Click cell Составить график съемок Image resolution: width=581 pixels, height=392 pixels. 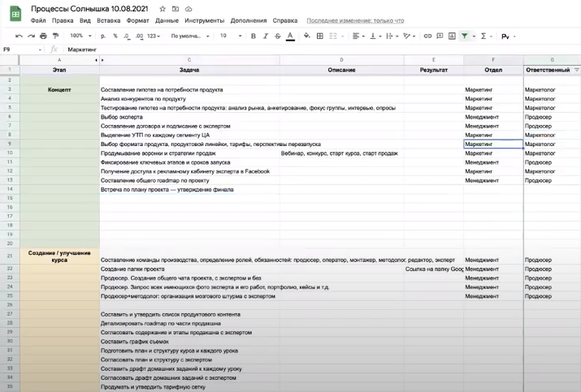(x=189, y=342)
